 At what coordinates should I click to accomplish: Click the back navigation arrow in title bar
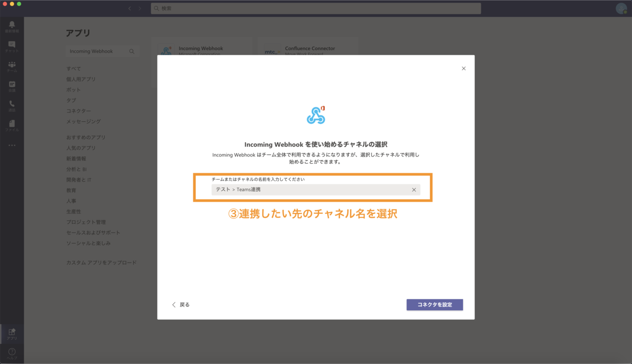click(130, 8)
